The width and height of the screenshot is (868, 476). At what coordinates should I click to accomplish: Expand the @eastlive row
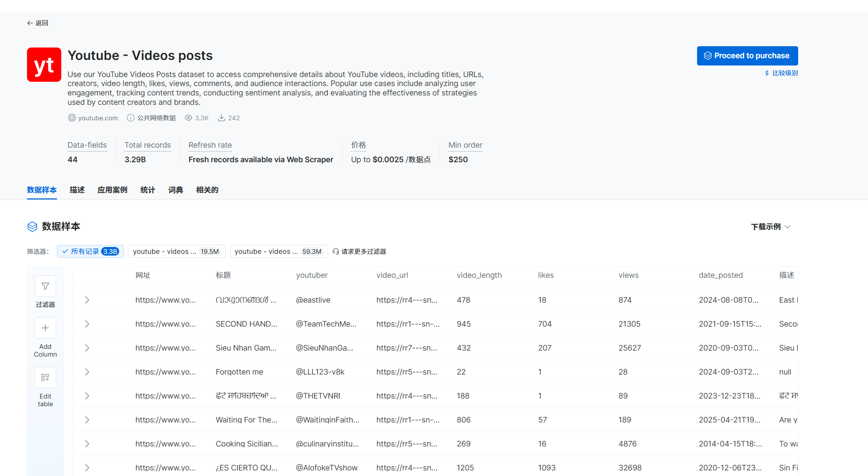pyautogui.click(x=87, y=300)
